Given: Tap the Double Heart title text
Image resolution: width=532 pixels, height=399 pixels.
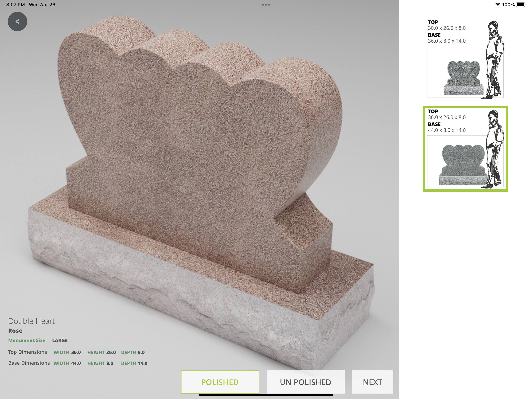Looking at the screenshot, I should [x=32, y=321].
